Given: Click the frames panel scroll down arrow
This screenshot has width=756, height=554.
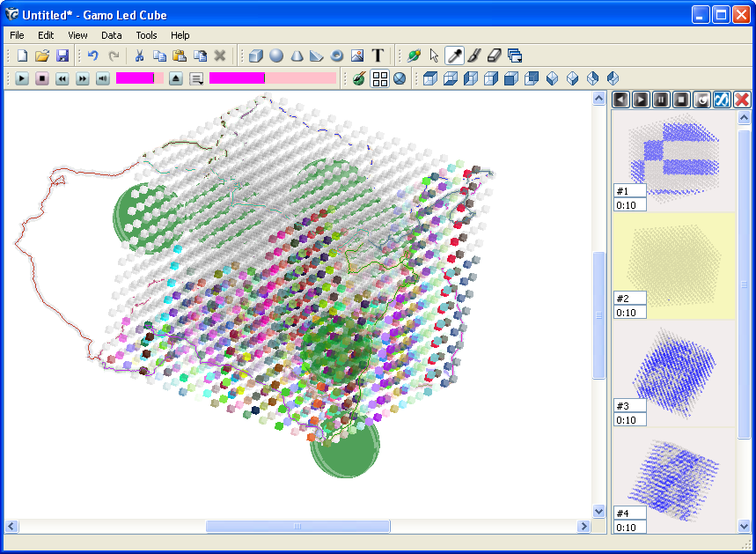Looking at the screenshot, I should click(x=744, y=525).
